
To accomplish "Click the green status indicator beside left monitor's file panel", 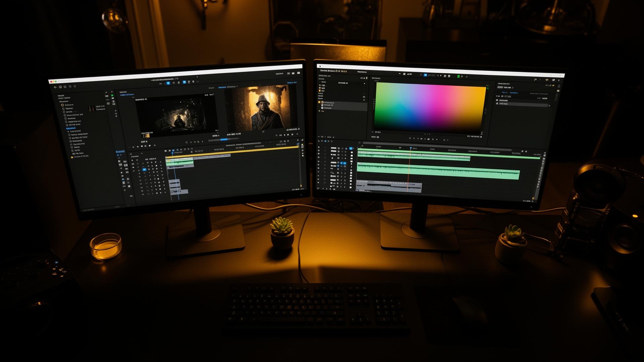I will [112, 96].
